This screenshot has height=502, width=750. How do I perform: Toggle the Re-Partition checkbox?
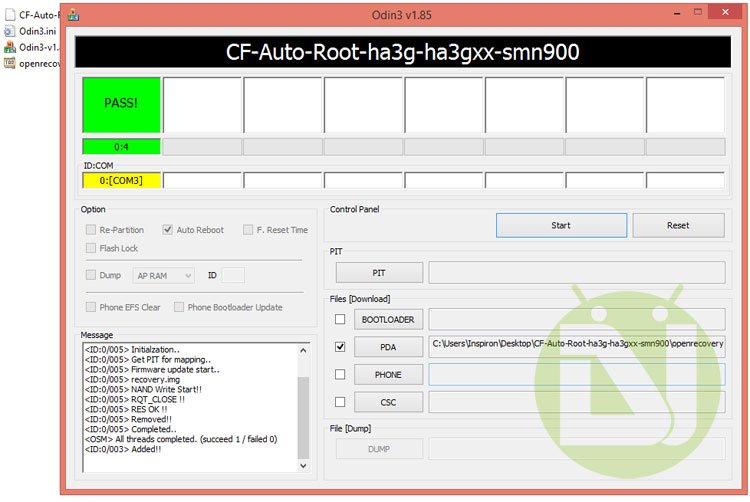[x=91, y=230]
